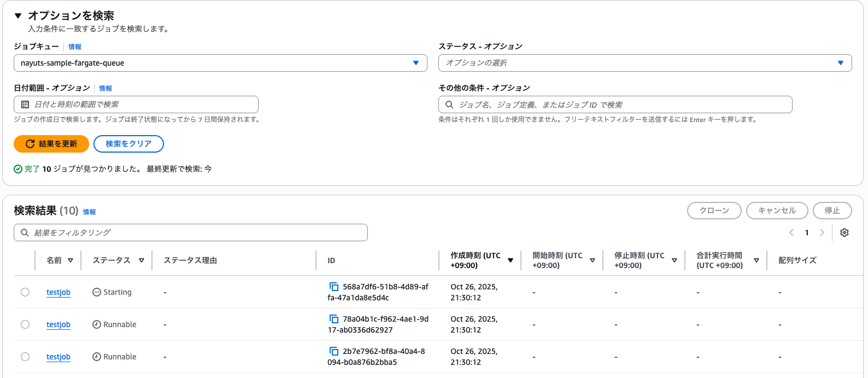Click the Starting status icon
Image resolution: width=868 pixels, height=378 pixels.
tap(97, 292)
